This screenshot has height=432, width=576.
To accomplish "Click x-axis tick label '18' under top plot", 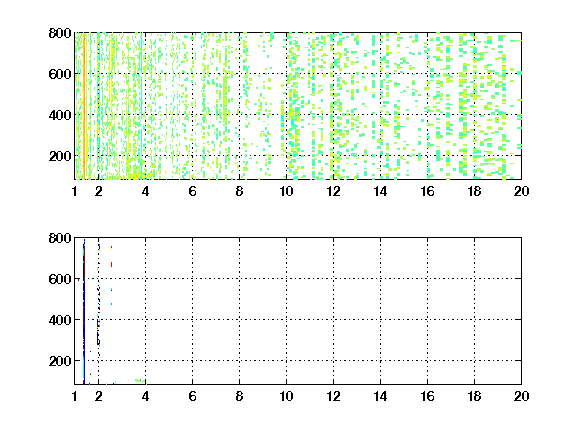I will 474,191.
